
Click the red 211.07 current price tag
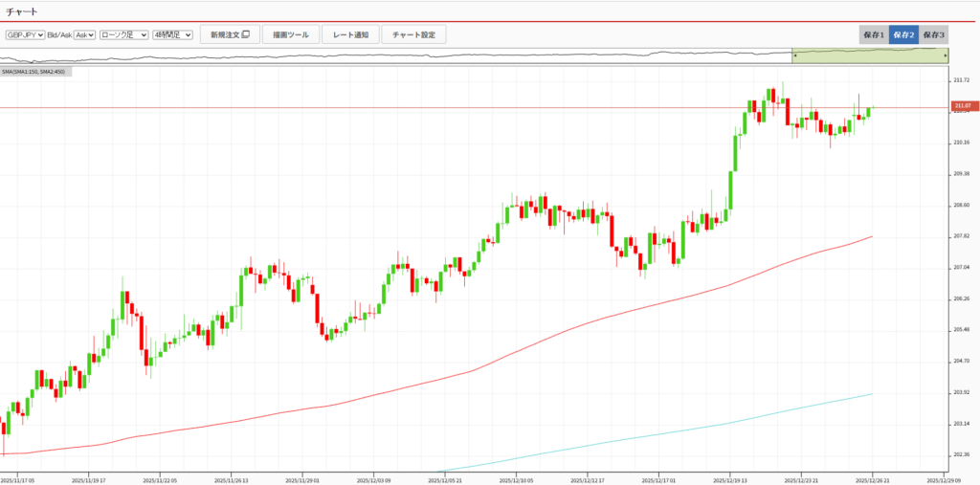click(963, 105)
